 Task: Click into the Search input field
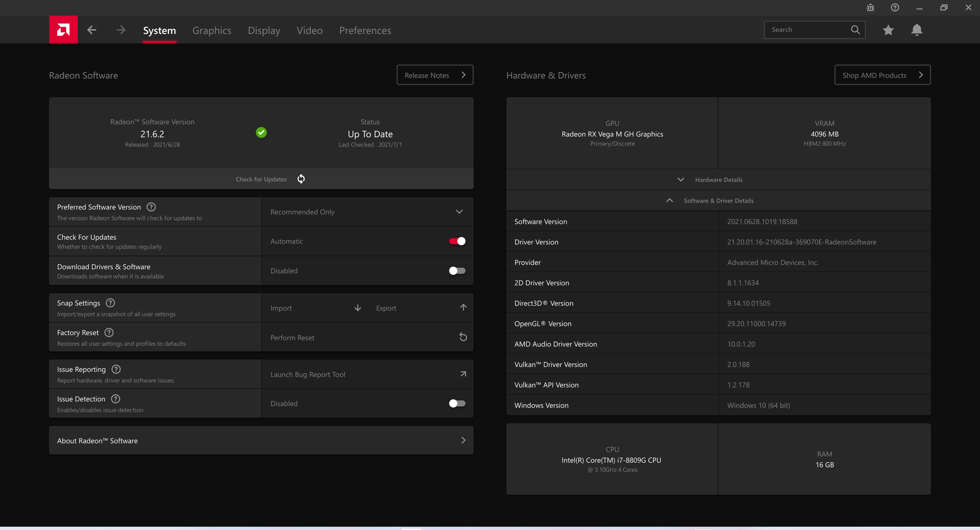[x=806, y=30]
